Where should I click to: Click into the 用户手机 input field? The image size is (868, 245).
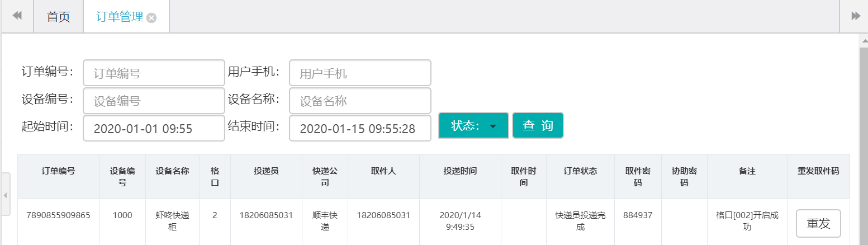pos(360,73)
